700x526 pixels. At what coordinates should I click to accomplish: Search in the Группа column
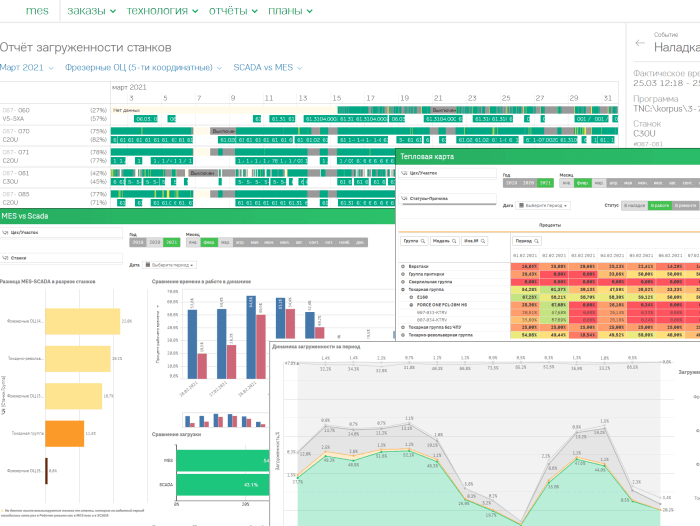pos(423,241)
